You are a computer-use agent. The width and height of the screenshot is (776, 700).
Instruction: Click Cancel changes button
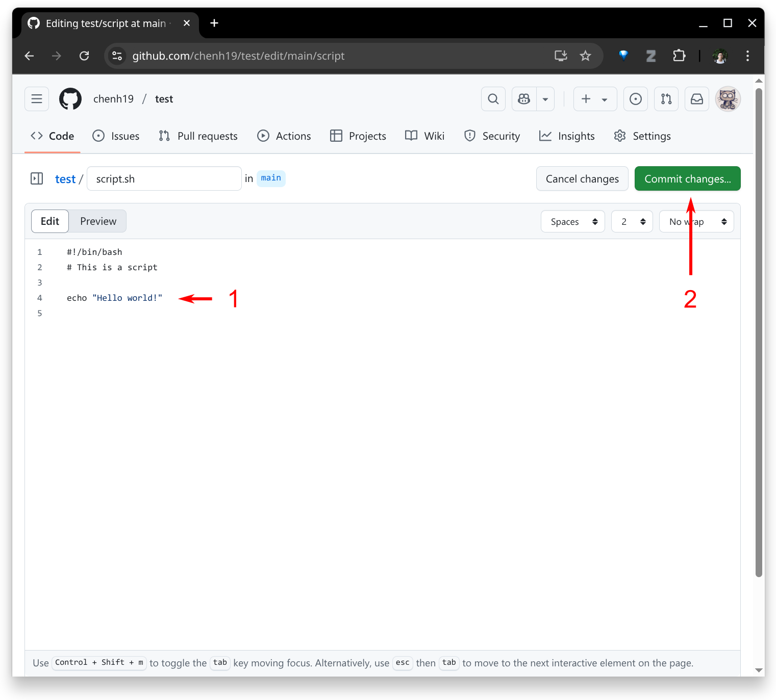(582, 178)
